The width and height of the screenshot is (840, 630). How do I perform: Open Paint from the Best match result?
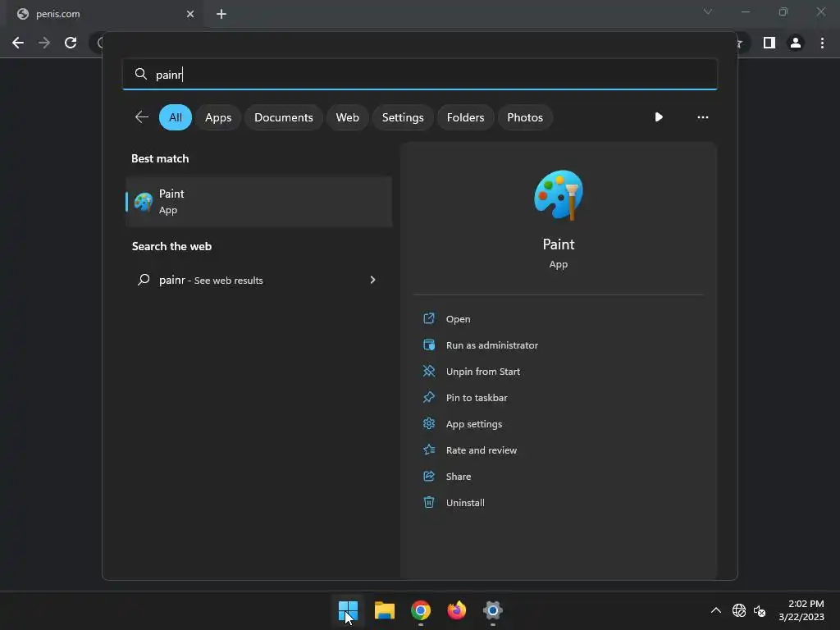pos(258,202)
